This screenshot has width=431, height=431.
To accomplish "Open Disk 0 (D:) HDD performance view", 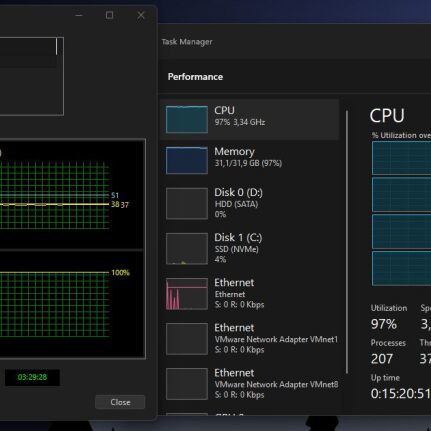I will pyautogui.click(x=249, y=203).
